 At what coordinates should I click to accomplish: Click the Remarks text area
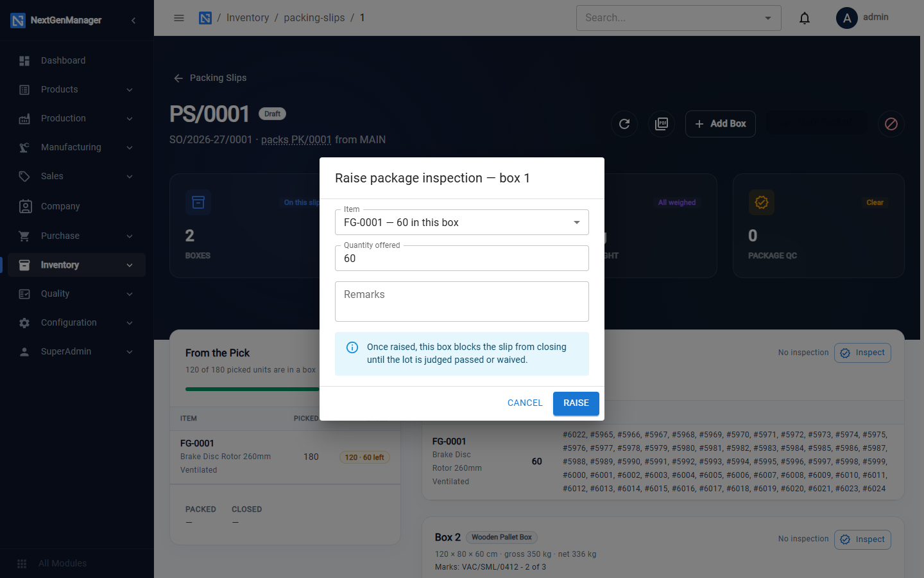[x=462, y=301]
